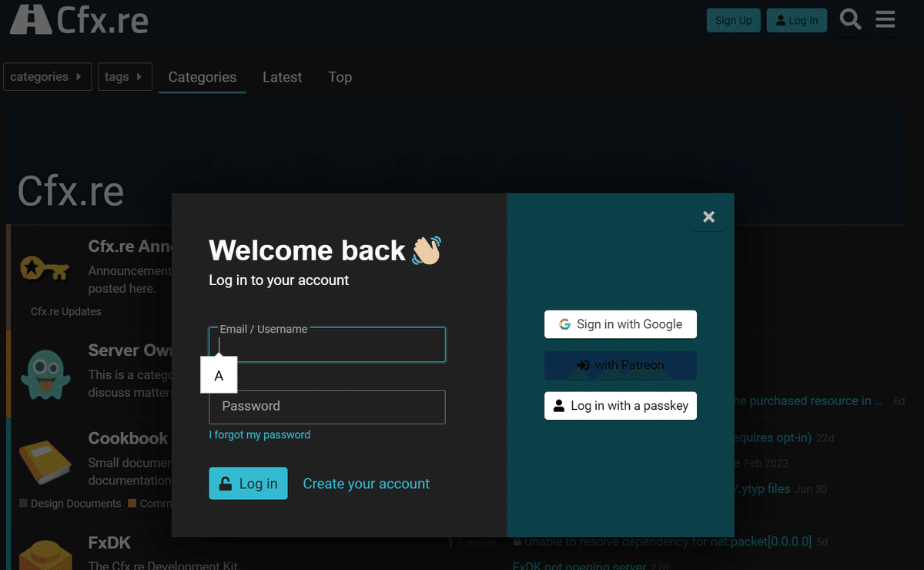This screenshot has width=924, height=570.
Task: Click the teal Log in button
Action: (x=248, y=483)
